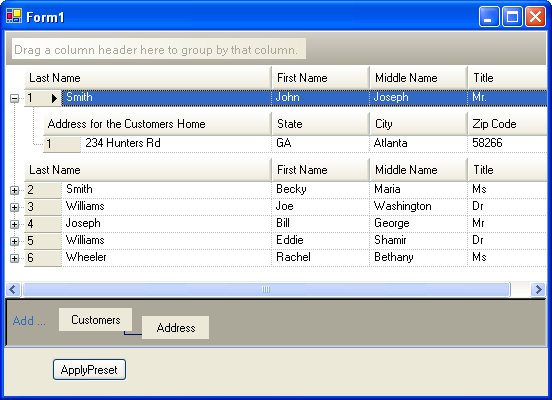
Task: Select cell Becky
Action: 321,190
